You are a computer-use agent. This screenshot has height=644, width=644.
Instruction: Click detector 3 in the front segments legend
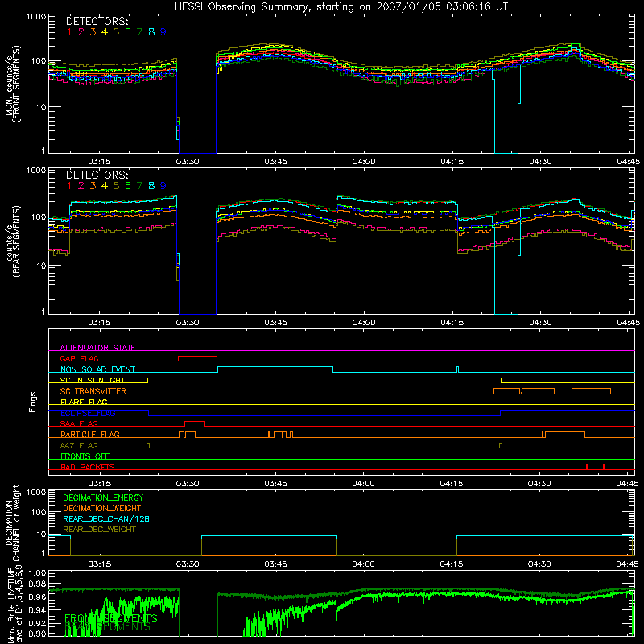93,32
